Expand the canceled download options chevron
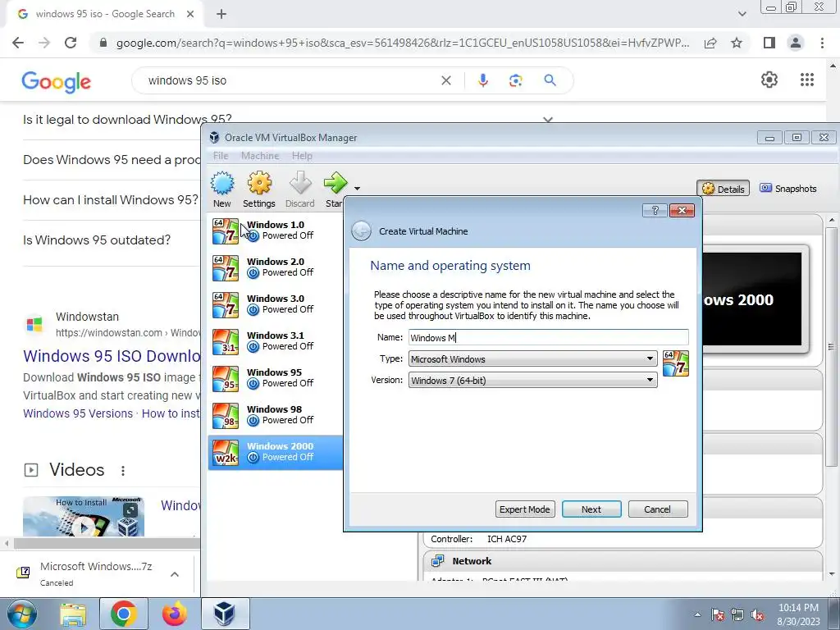This screenshot has width=840, height=630. pyautogui.click(x=175, y=574)
